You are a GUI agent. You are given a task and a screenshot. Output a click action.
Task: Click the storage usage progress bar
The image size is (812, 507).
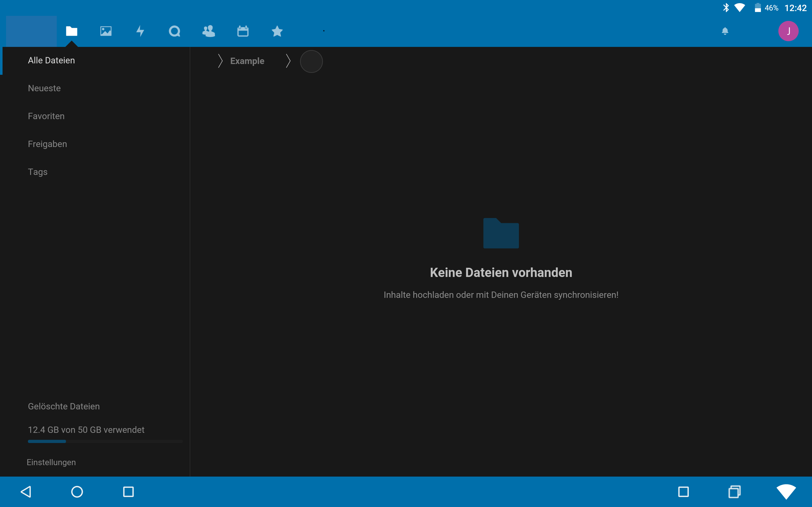105,441
